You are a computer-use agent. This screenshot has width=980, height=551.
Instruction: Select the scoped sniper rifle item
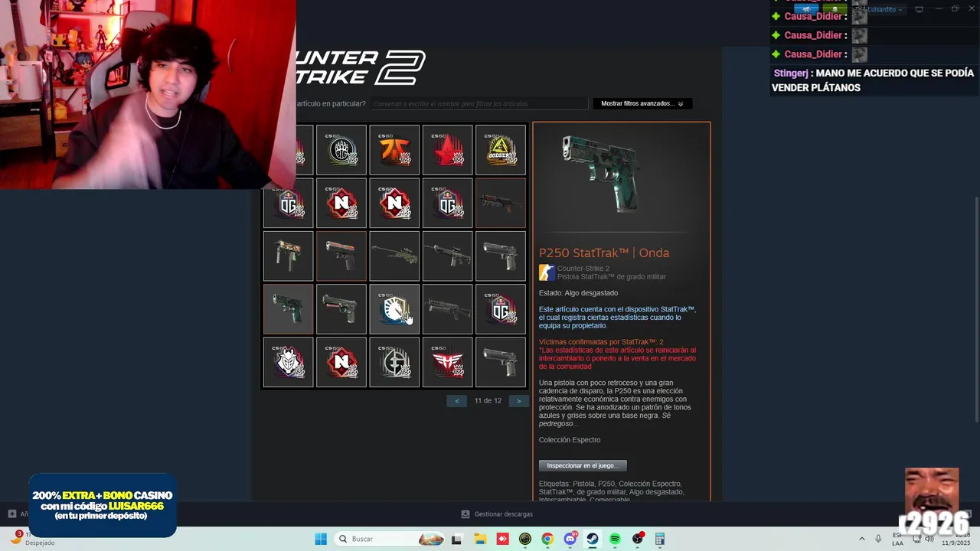(x=394, y=256)
